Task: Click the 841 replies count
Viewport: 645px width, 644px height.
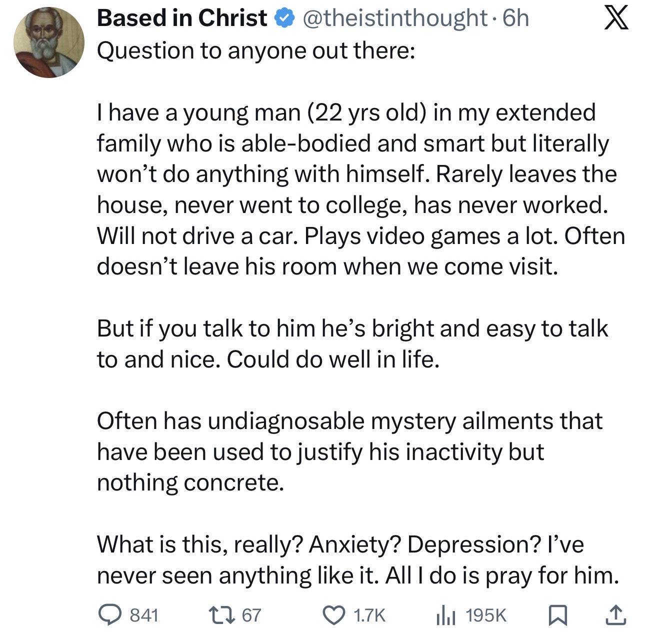Action: point(144,615)
